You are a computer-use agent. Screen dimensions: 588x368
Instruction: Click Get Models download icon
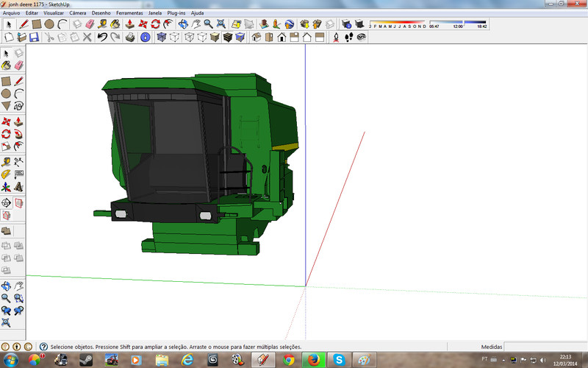tap(304, 24)
